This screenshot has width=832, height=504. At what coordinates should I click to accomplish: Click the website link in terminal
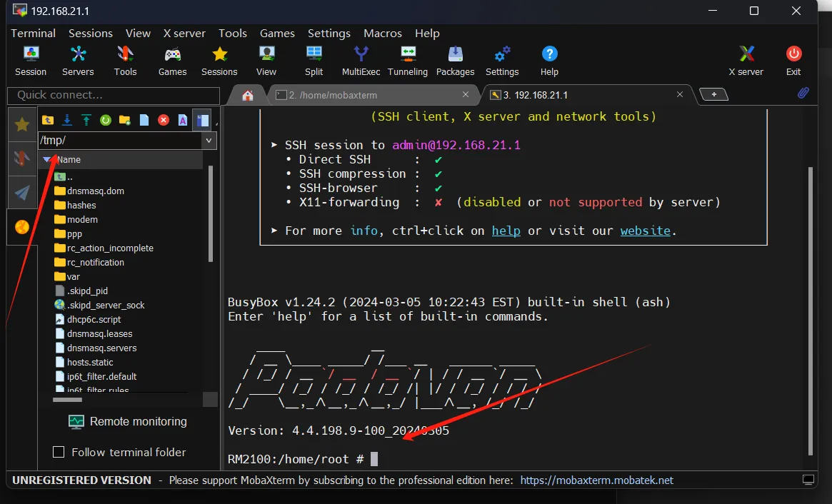[645, 231]
